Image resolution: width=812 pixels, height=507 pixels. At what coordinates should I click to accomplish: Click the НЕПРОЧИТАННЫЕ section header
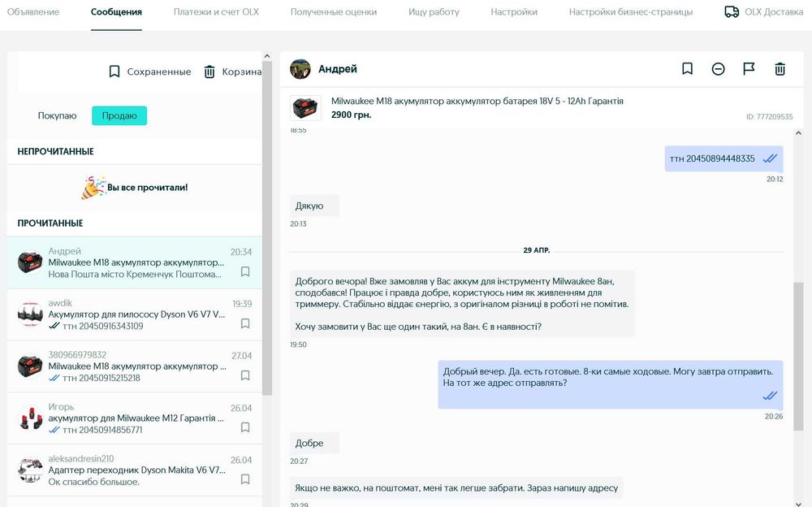coord(55,151)
